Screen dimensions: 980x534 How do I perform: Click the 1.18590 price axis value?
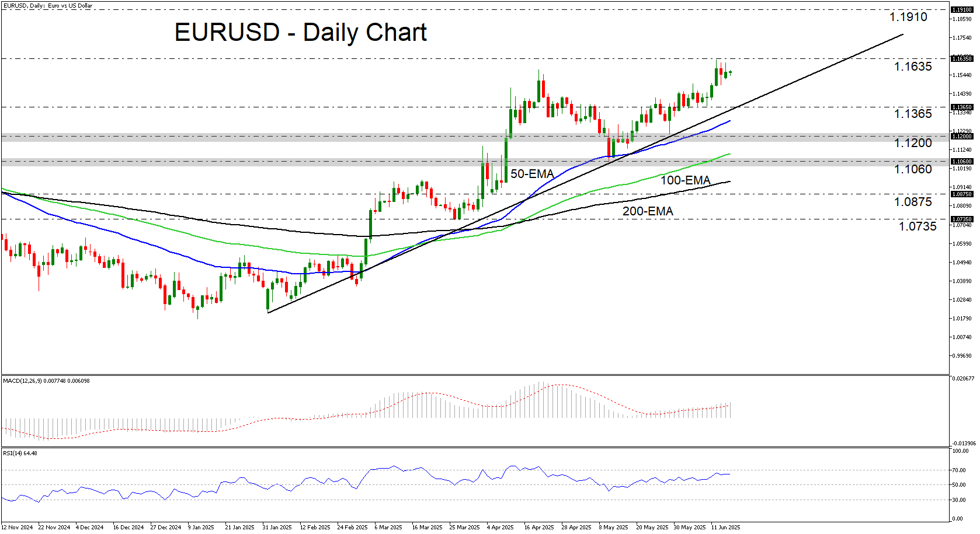(962, 19)
